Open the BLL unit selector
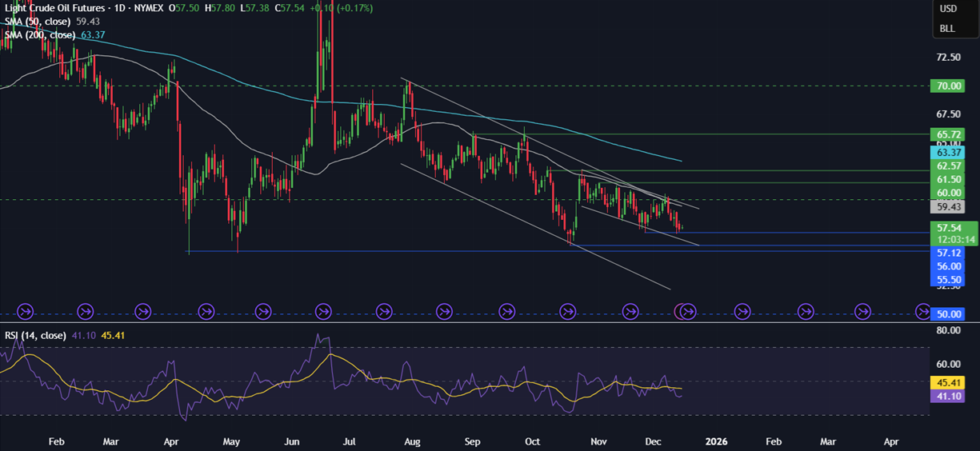 click(x=947, y=28)
